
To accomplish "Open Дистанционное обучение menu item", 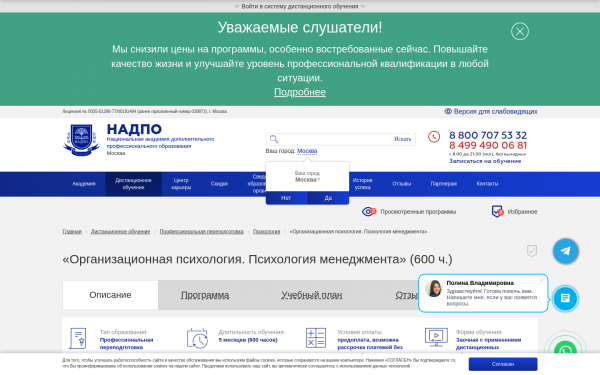I will tap(133, 184).
